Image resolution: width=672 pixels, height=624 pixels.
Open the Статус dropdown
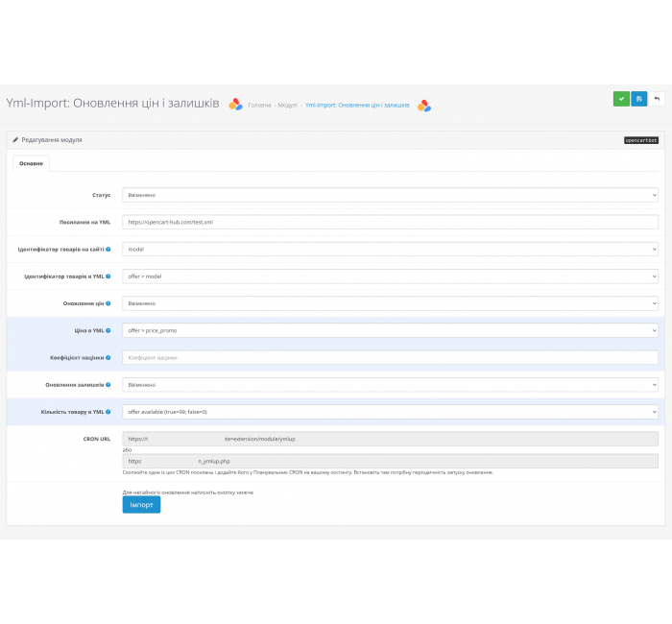(x=390, y=195)
